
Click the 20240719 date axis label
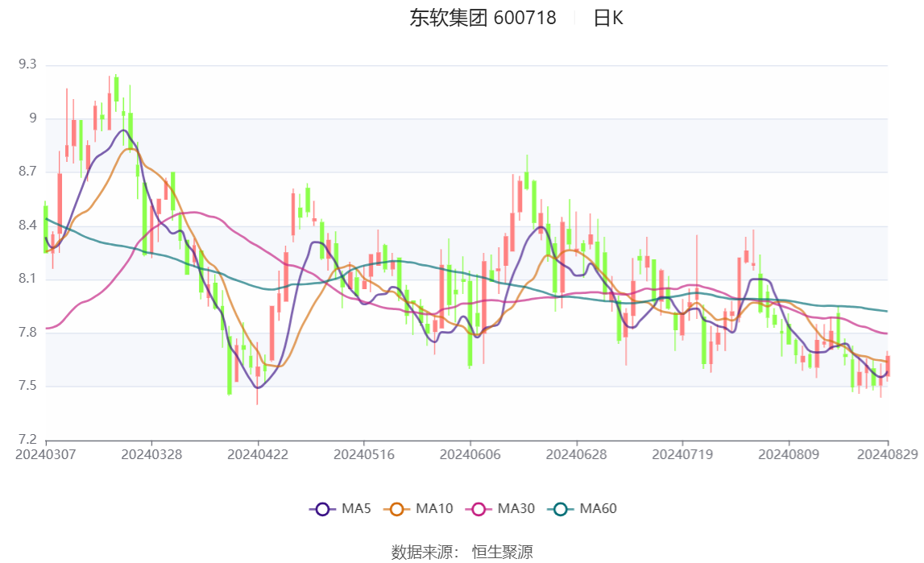click(682, 454)
